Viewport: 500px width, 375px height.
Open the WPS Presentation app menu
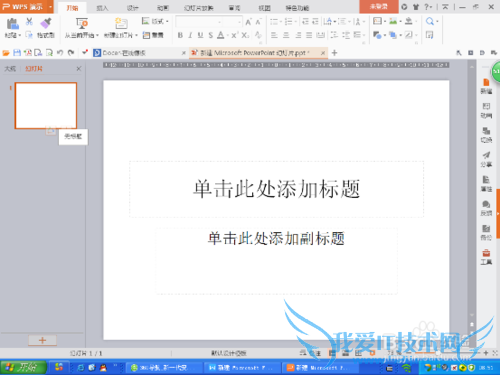pyautogui.click(x=26, y=7)
